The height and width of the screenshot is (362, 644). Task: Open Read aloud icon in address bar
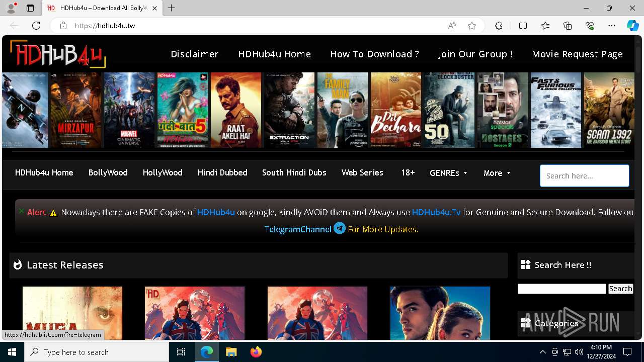coord(452,26)
